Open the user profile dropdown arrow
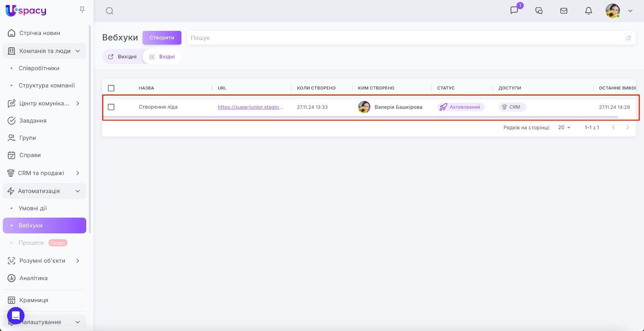The image size is (644, 331). pyautogui.click(x=630, y=11)
